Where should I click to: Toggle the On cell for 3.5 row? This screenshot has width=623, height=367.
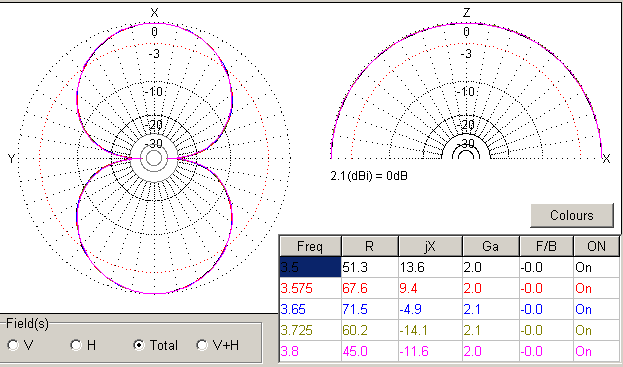coord(596,267)
